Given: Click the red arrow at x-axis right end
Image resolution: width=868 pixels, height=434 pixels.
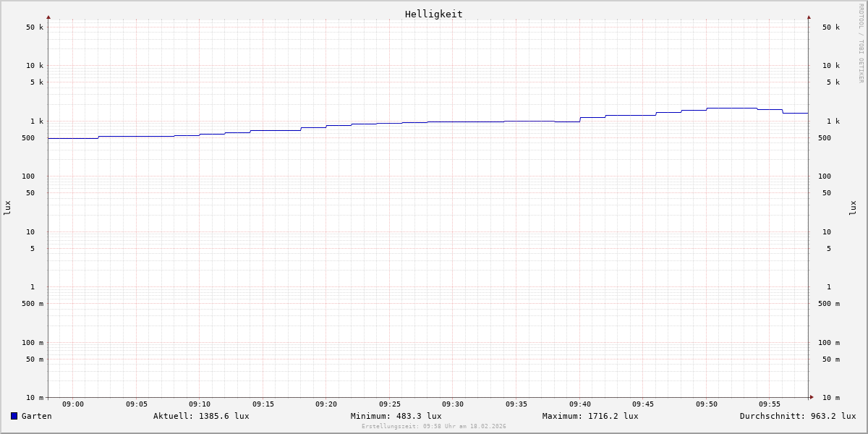Looking at the screenshot, I should tap(812, 397).
